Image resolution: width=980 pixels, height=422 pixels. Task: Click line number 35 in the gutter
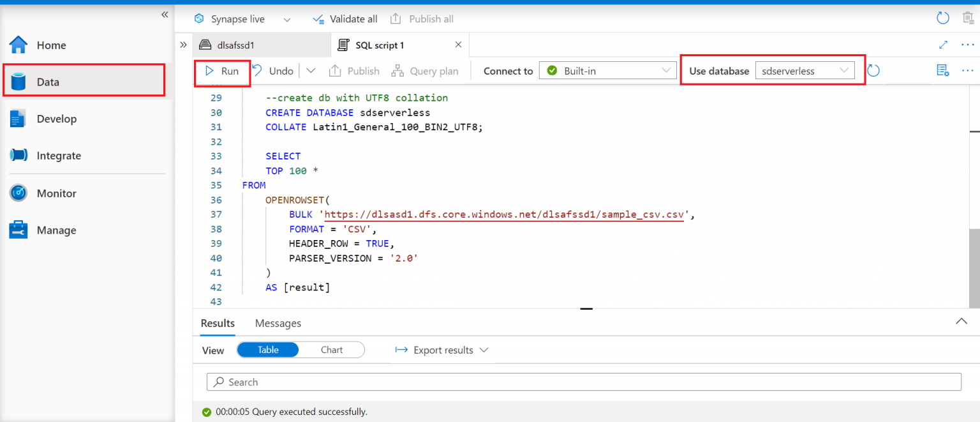coord(216,185)
